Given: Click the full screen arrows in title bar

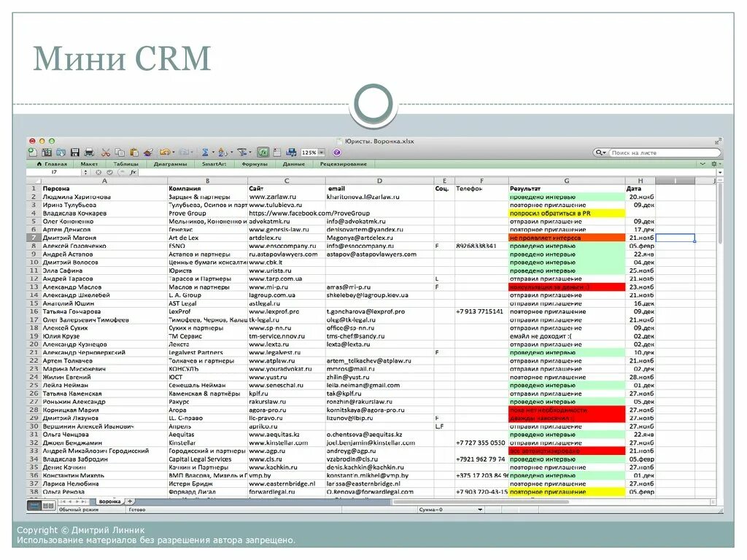Looking at the screenshot, I should (x=718, y=141).
